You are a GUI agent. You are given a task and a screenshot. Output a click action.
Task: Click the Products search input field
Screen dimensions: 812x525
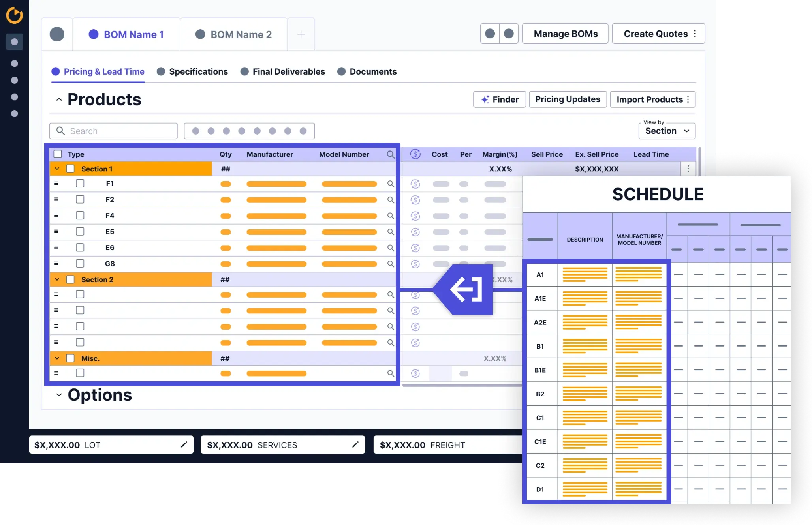pos(113,131)
